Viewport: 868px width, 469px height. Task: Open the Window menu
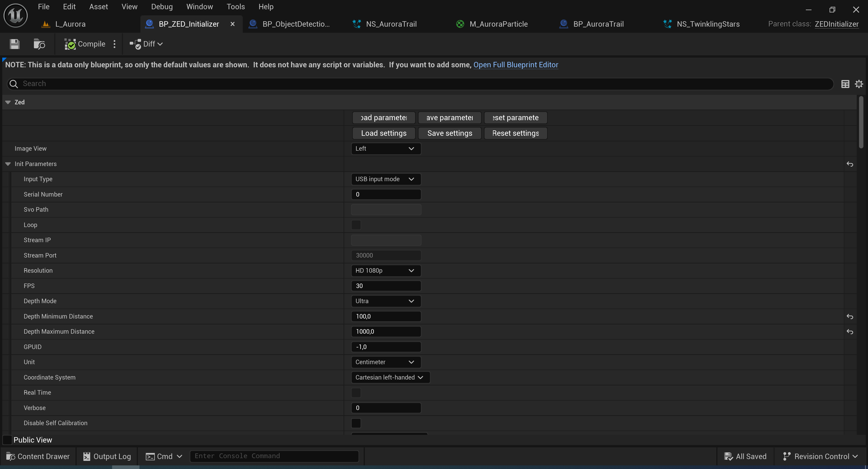pyautogui.click(x=199, y=7)
